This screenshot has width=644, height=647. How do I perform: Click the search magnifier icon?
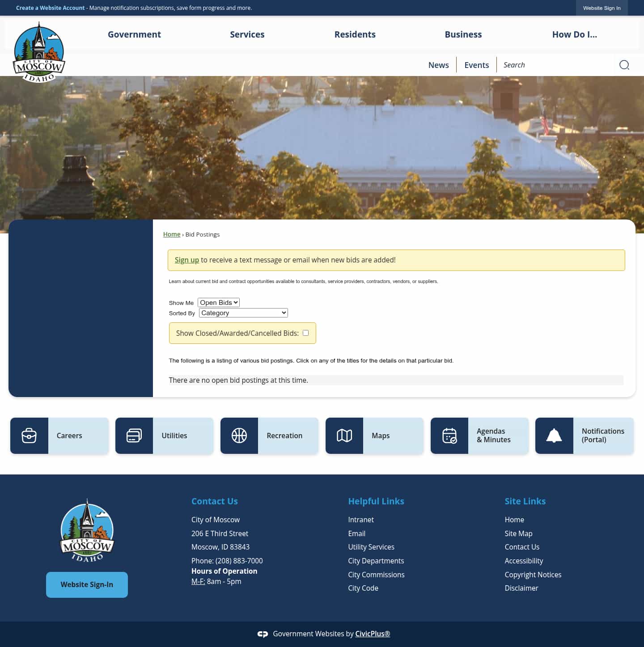[x=624, y=65]
